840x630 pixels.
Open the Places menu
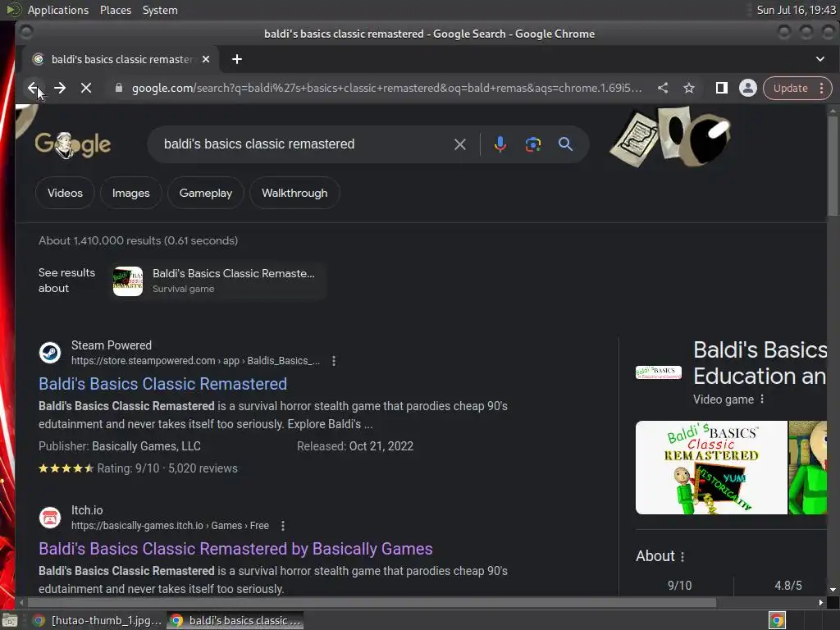pos(116,10)
